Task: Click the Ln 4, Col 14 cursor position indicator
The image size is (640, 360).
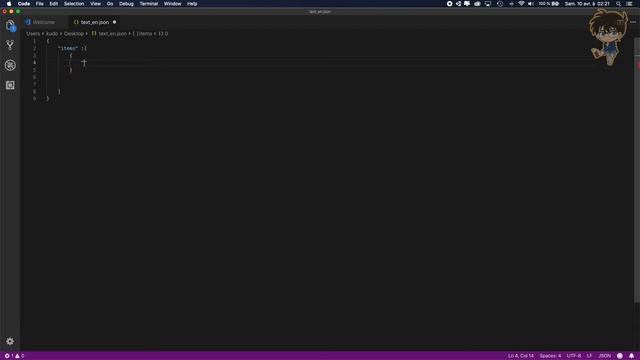Action: (521, 356)
